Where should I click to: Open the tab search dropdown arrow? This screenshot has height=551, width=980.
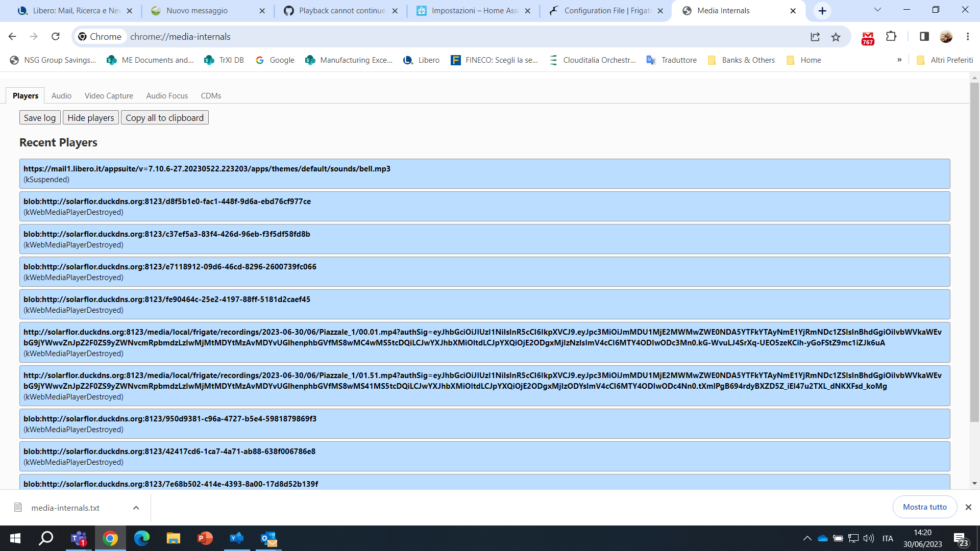click(x=877, y=10)
